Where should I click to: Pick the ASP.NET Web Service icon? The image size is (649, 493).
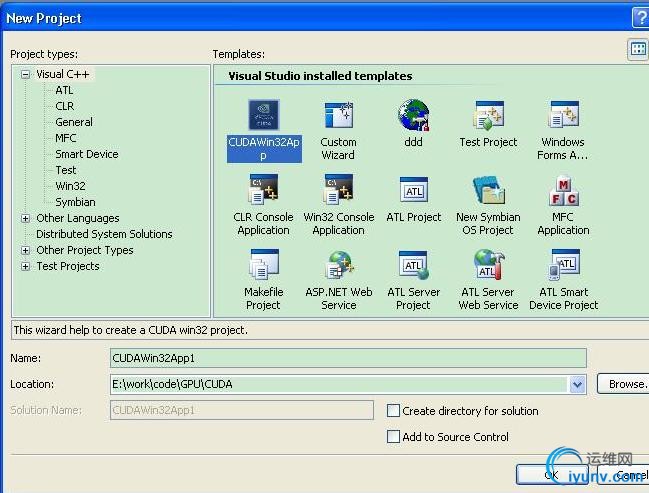coord(339,265)
